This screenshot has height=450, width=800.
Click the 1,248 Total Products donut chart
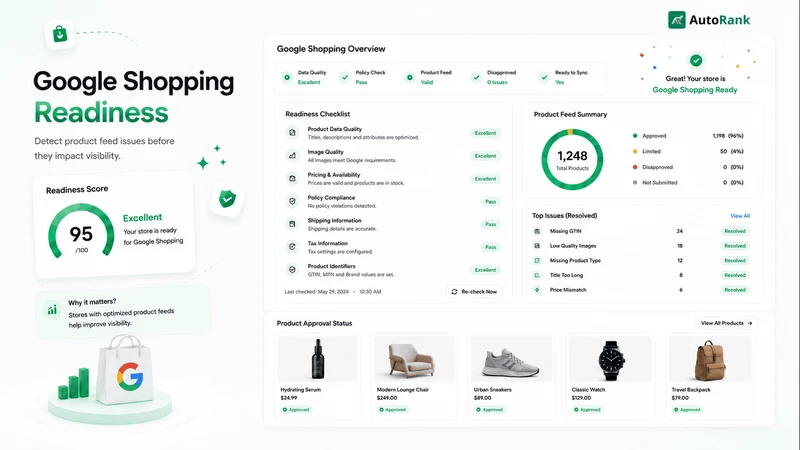pyautogui.click(x=572, y=160)
